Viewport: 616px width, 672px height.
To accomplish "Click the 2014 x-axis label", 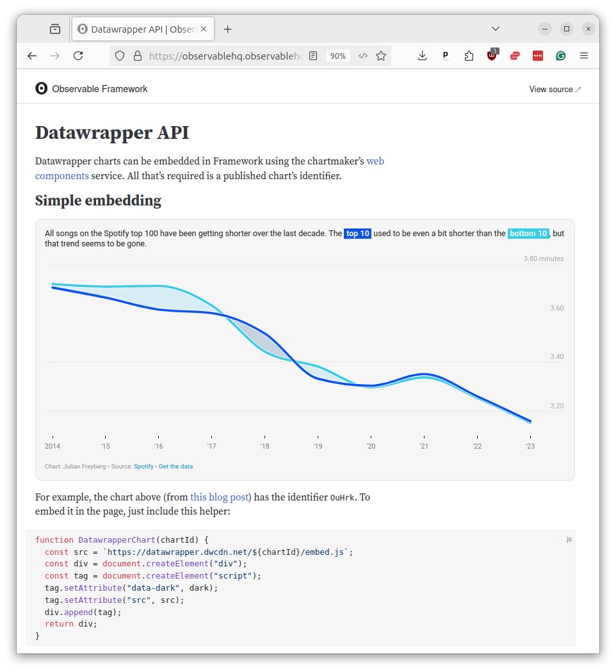I will 53,446.
